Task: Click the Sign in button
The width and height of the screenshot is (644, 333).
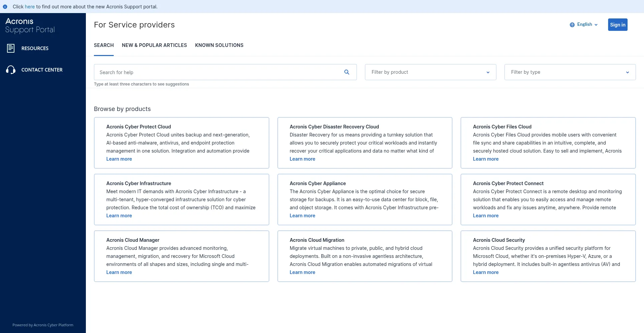Action: pyautogui.click(x=618, y=25)
